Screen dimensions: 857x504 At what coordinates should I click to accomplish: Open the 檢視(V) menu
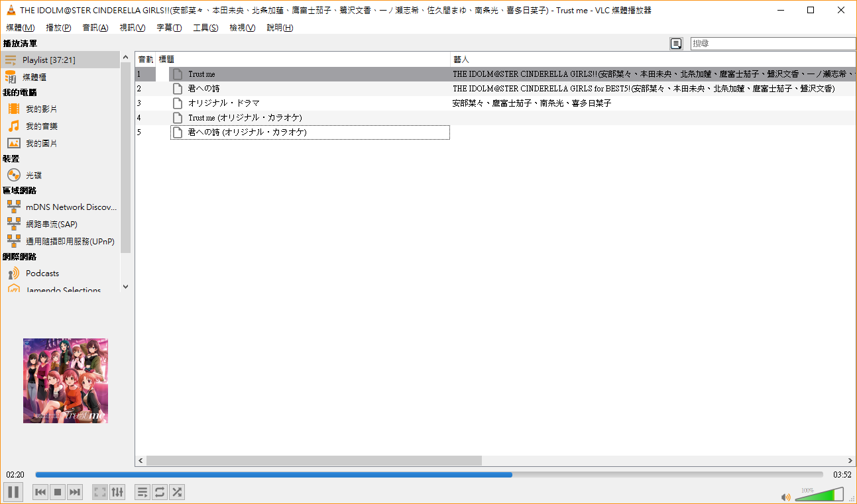tap(242, 28)
